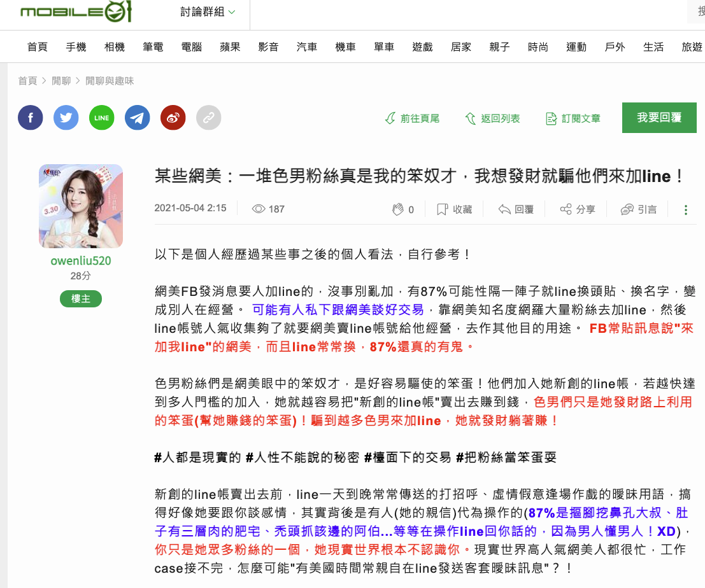Image resolution: width=705 pixels, height=588 pixels.
Task: Click the 28分 score text
Action: point(81,276)
